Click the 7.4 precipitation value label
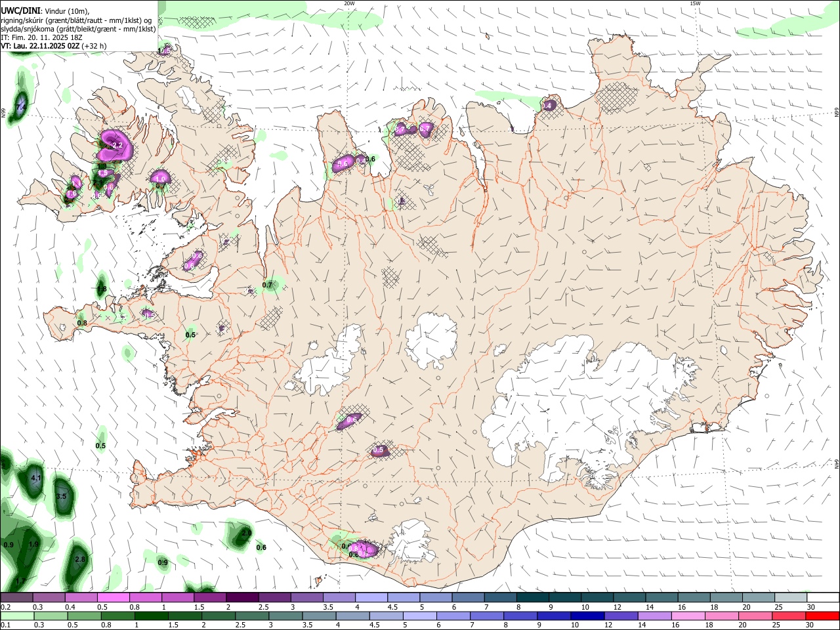The image size is (840, 630). 20,107
